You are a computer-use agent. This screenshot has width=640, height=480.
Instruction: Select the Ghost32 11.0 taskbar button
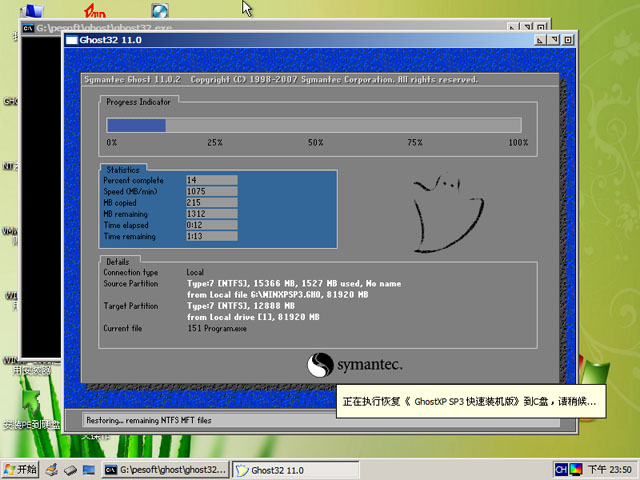(x=296, y=470)
